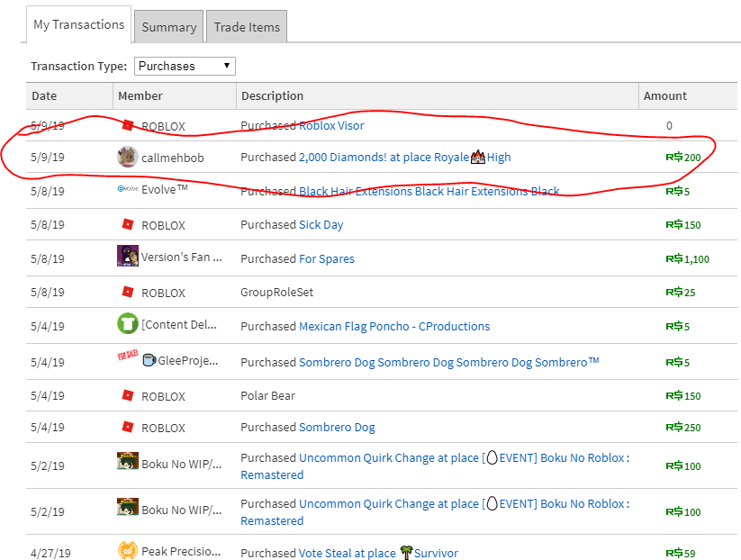Click the 4/27/19 date cell

pyautogui.click(x=50, y=553)
